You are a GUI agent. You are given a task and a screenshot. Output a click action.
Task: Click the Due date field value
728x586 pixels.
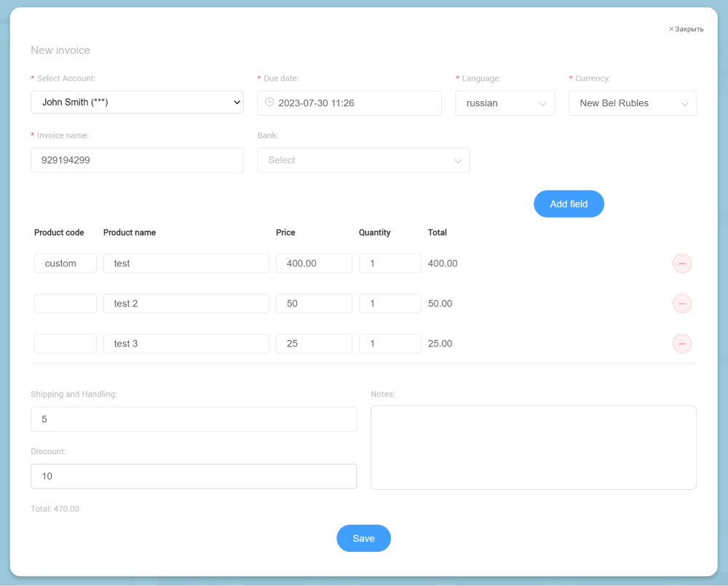349,103
